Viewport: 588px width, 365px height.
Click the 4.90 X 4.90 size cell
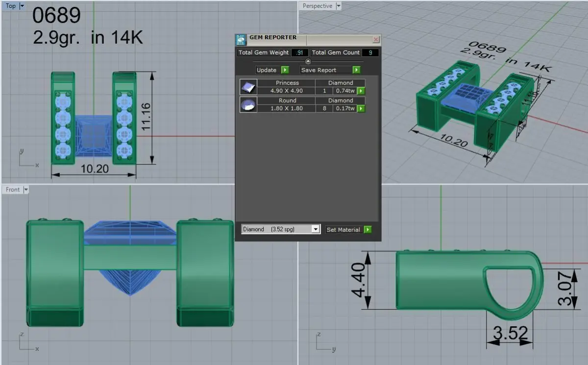tap(287, 91)
